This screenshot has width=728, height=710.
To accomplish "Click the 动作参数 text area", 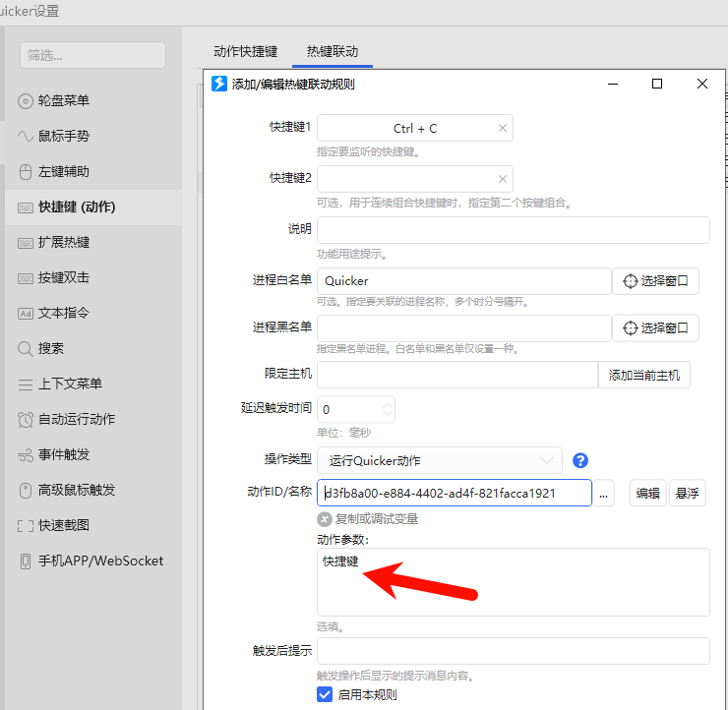I will pyautogui.click(x=513, y=582).
